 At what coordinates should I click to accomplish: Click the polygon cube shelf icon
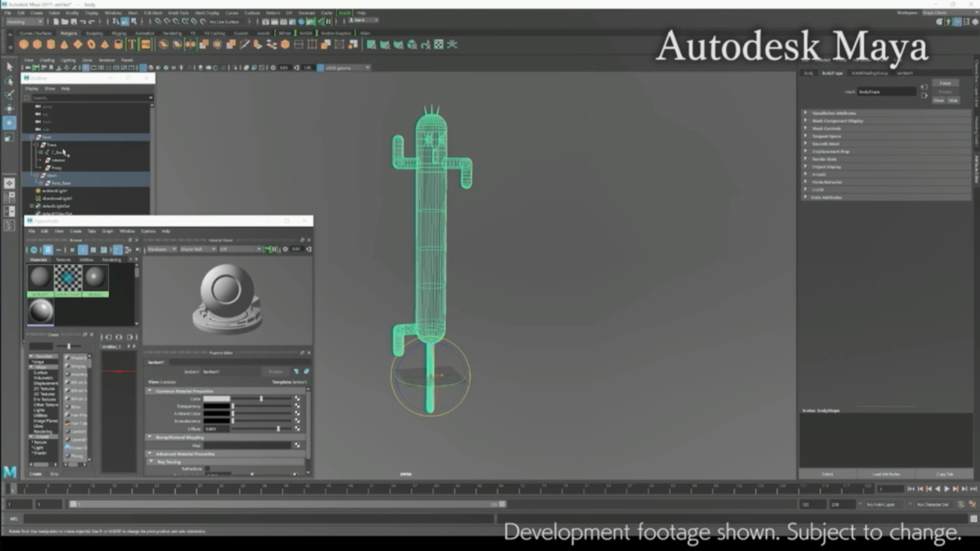37,45
